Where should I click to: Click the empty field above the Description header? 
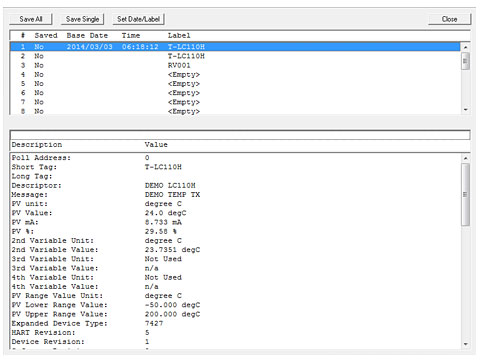click(240, 135)
